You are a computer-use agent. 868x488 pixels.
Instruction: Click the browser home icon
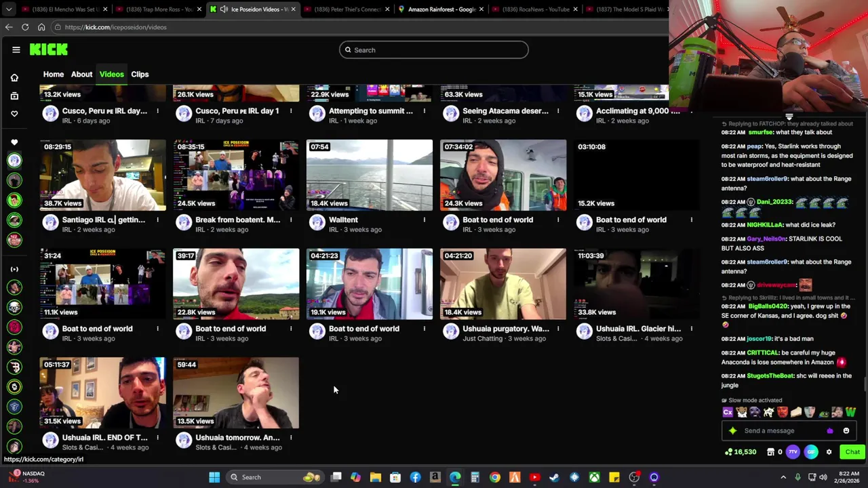pyautogui.click(x=41, y=27)
